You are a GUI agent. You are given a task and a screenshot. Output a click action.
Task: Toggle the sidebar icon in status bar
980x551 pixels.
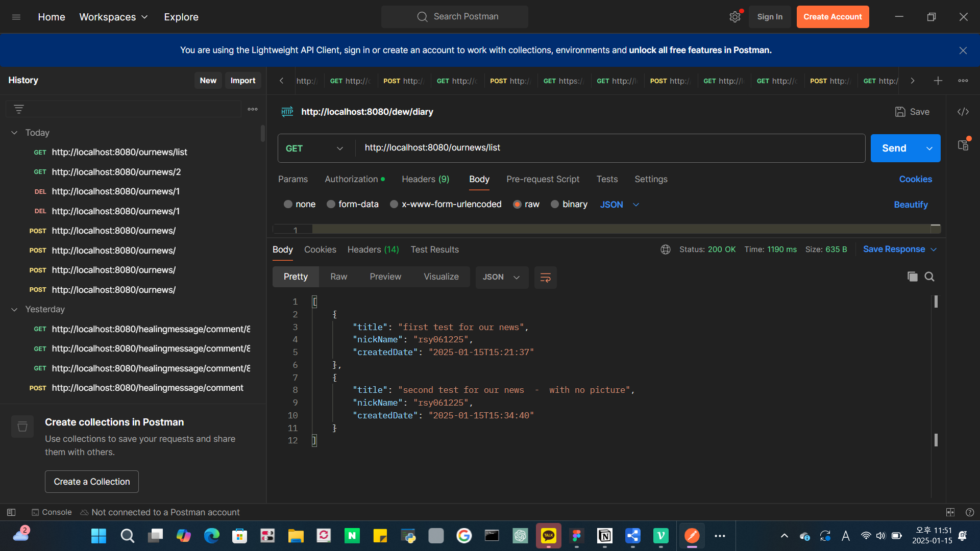11,512
